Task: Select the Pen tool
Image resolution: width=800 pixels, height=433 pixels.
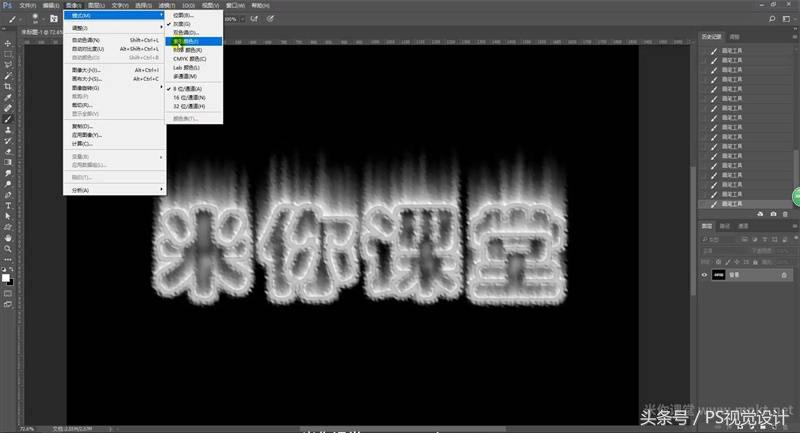Action: coord(8,195)
